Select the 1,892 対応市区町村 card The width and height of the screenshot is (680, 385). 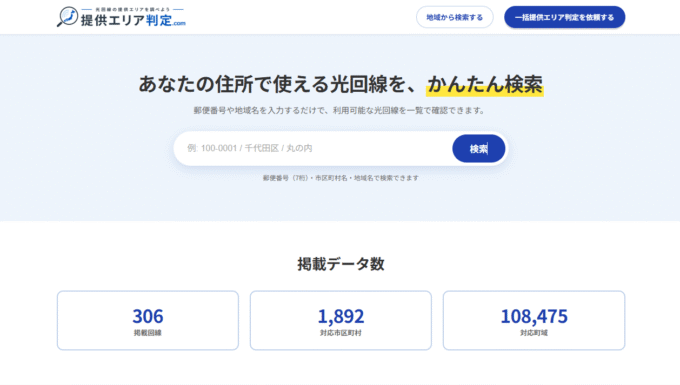pyautogui.click(x=341, y=320)
